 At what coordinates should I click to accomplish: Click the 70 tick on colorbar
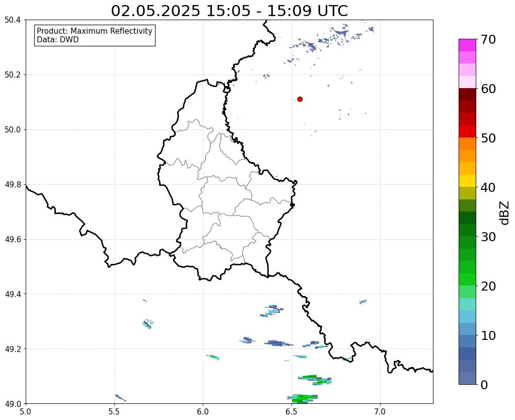tap(488, 39)
